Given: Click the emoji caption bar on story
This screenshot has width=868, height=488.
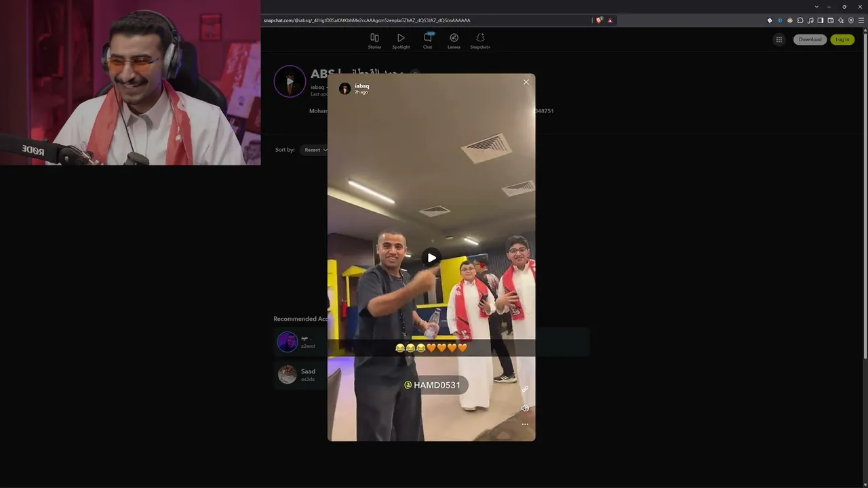Looking at the screenshot, I should pyautogui.click(x=432, y=348).
